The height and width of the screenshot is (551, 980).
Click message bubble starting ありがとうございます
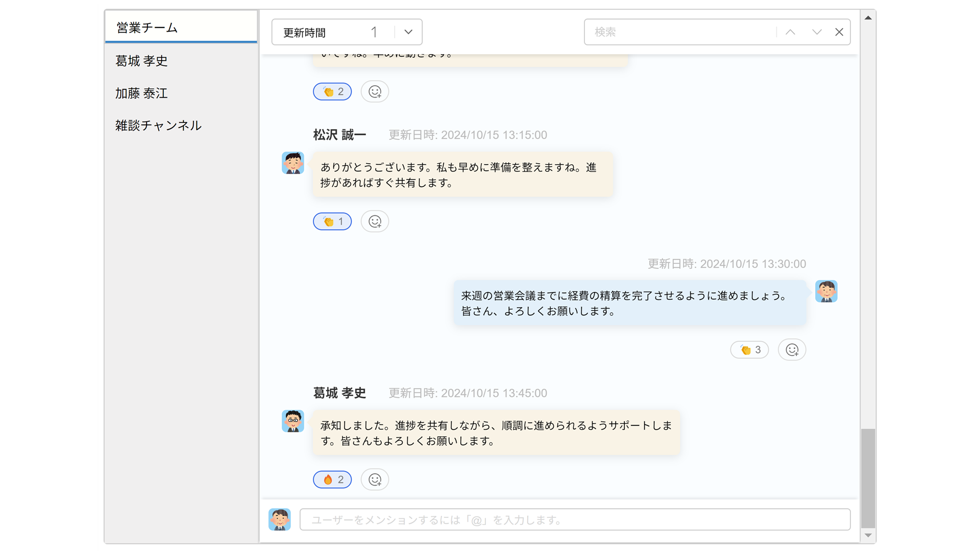coord(463,174)
